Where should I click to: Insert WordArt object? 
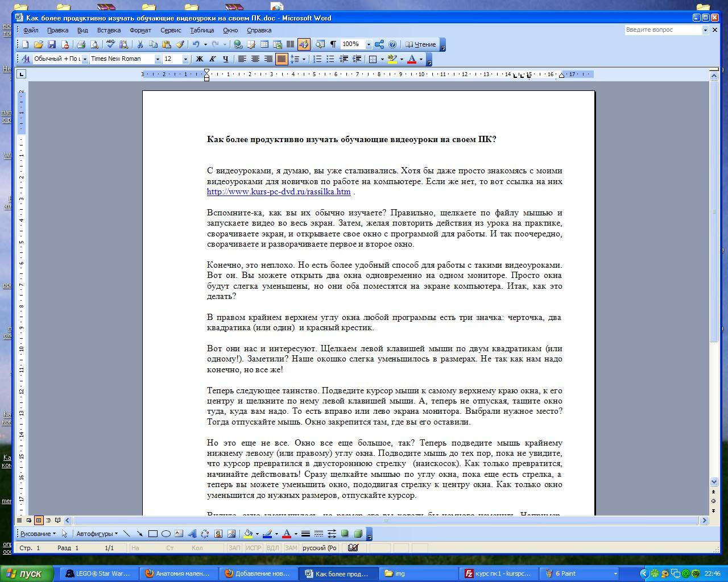click(x=192, y=534)
